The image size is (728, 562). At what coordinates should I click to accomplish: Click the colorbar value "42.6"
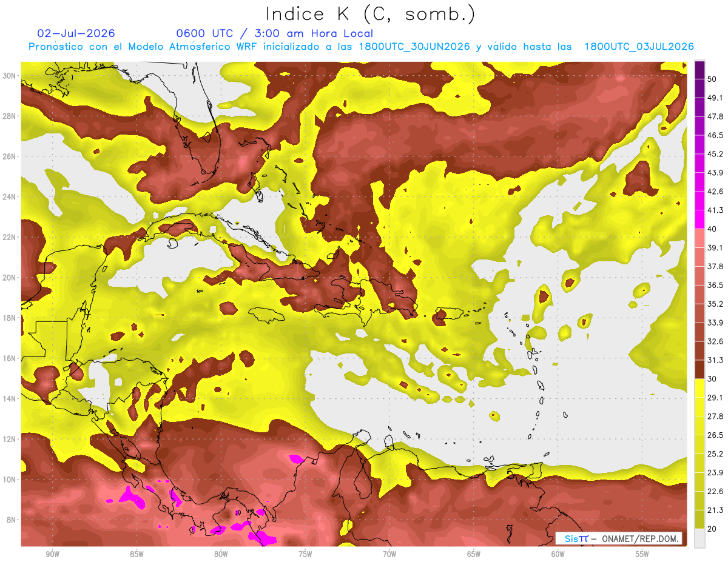coord(716,192)
